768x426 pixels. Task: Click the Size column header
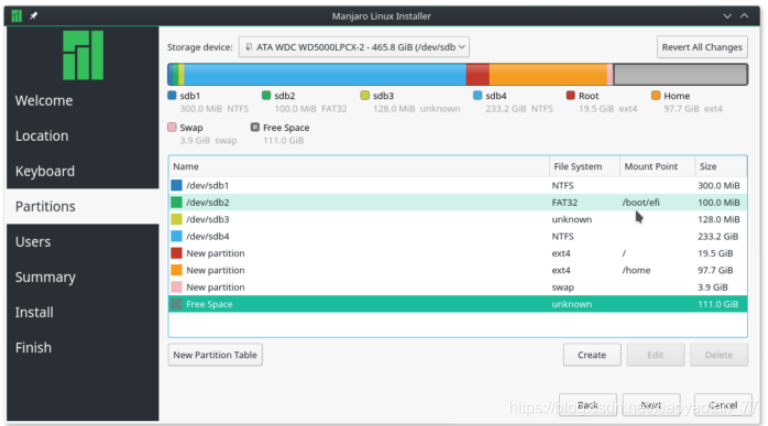click(721, 166)
